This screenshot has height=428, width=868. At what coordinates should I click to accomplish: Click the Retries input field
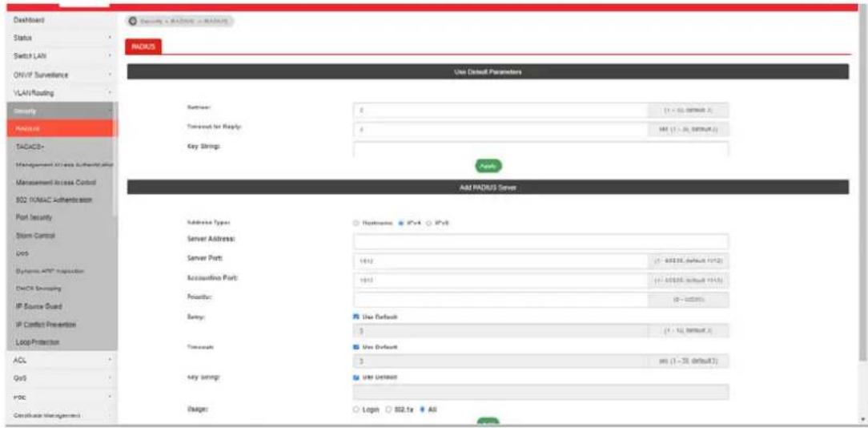(x=500, y=110)
